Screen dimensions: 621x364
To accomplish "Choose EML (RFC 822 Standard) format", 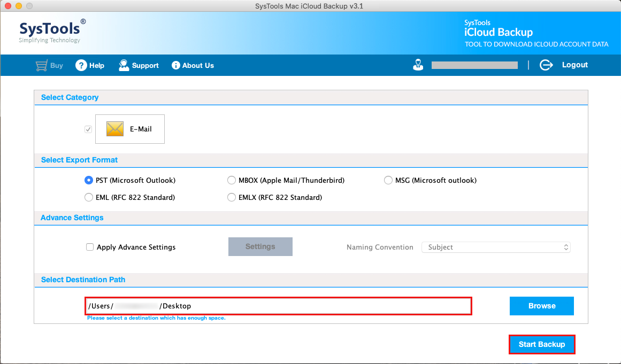I will [x=89, y=197].
